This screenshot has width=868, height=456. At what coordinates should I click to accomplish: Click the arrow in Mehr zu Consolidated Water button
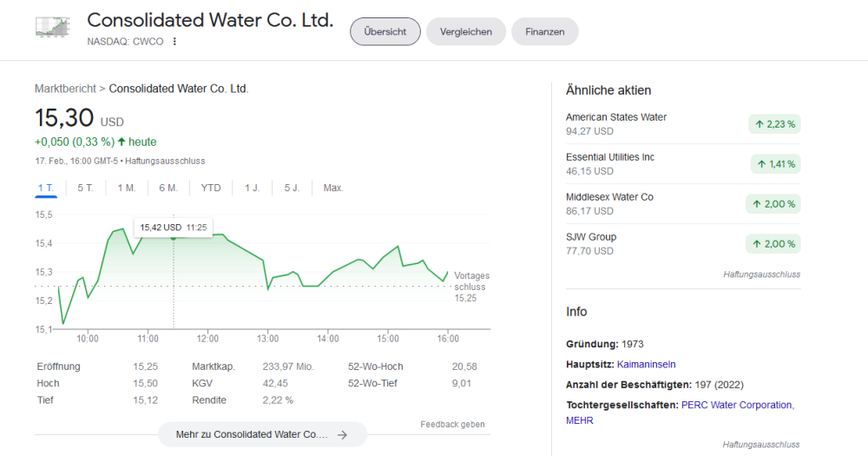[342, 434]
